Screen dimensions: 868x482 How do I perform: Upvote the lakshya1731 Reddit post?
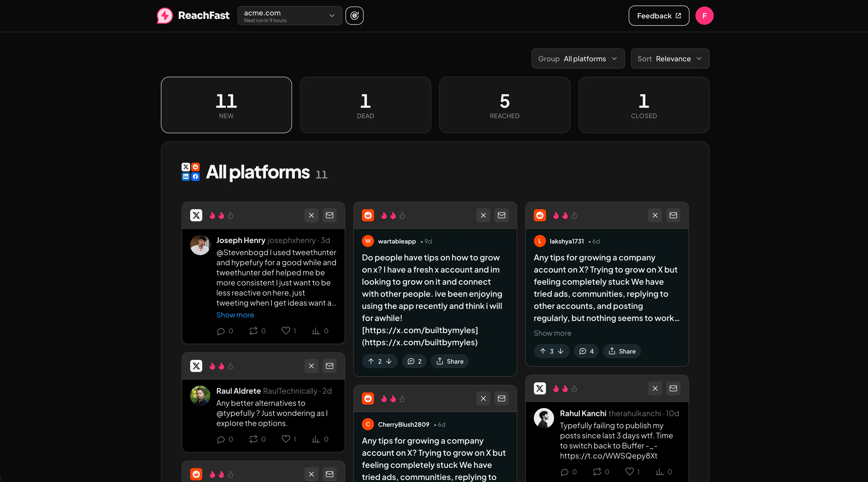(543, 351)
